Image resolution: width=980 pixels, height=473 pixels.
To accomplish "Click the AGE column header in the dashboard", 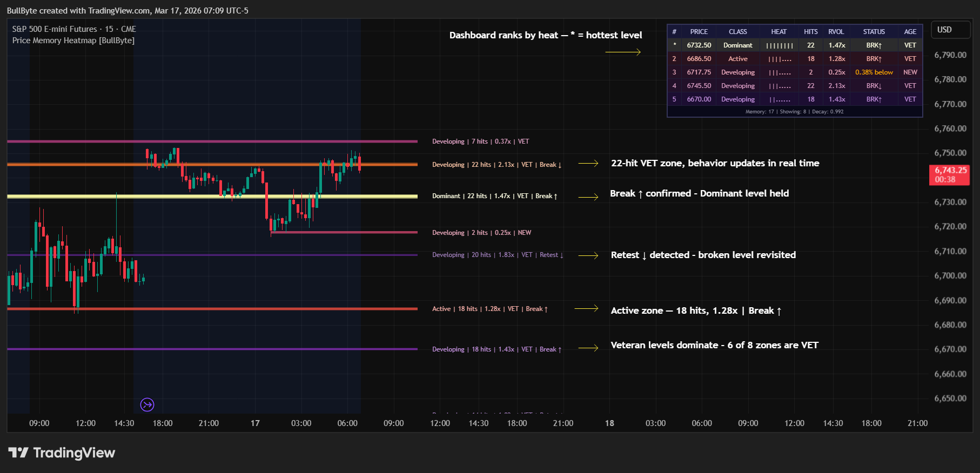I will pos(910,32).
